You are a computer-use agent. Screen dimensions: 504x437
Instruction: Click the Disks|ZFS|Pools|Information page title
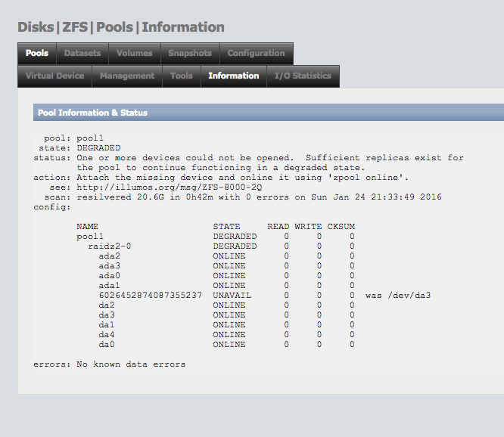121,27
